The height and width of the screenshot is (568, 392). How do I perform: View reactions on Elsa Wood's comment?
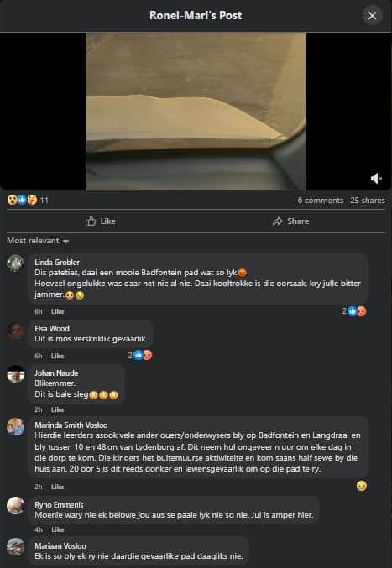140,356
